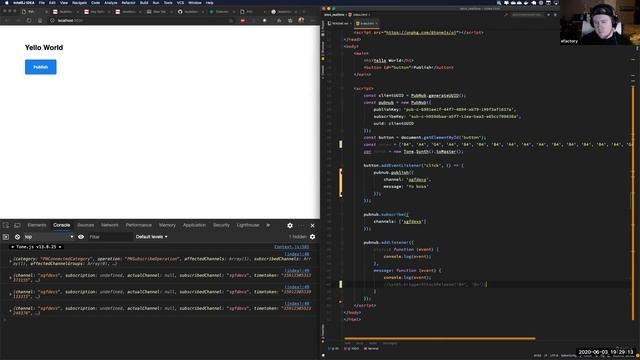Click the editor's horizontal scrollbar

click(440, 338)
